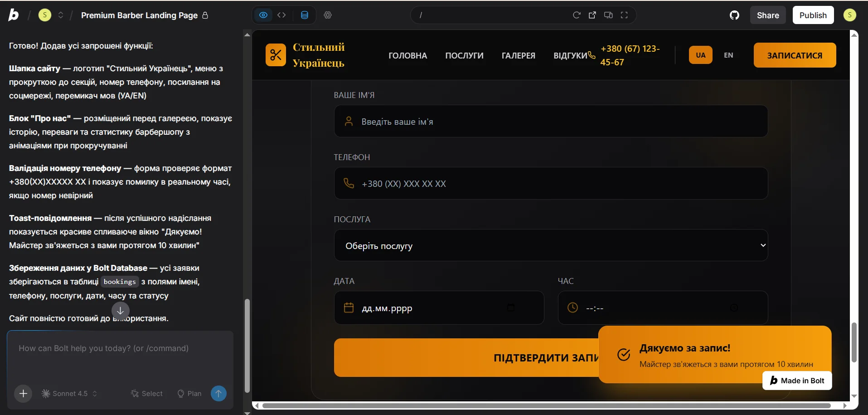Open the date picker in the booking form
Image resolution: width=868 pixels, height=415 pixels.
[511, 308]
